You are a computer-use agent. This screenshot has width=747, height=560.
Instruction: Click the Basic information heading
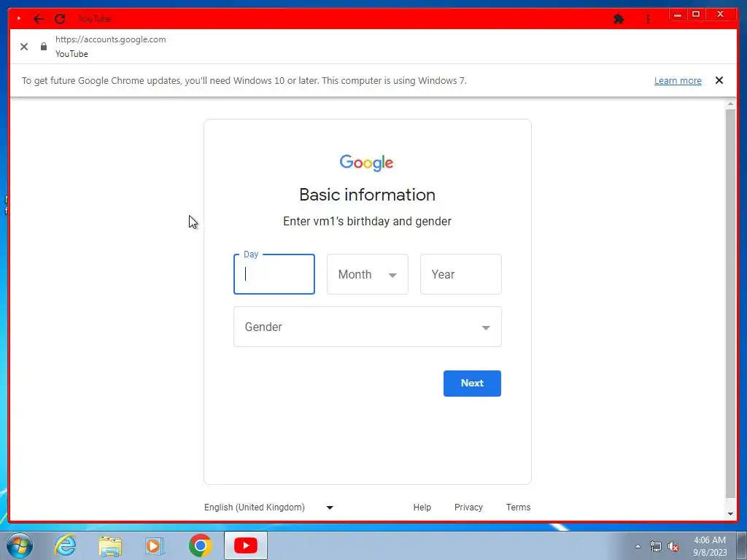pyautogui.click(x=368, y=195)
